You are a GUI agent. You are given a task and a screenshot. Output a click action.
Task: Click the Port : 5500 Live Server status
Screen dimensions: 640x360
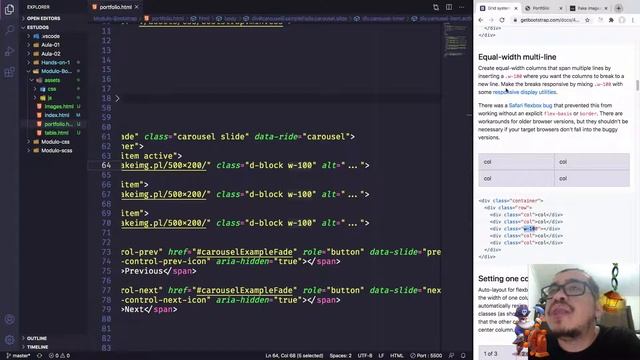(426, 356)
